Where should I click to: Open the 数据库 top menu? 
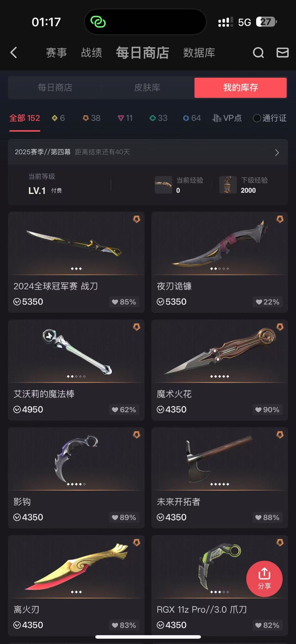[199, 53]
